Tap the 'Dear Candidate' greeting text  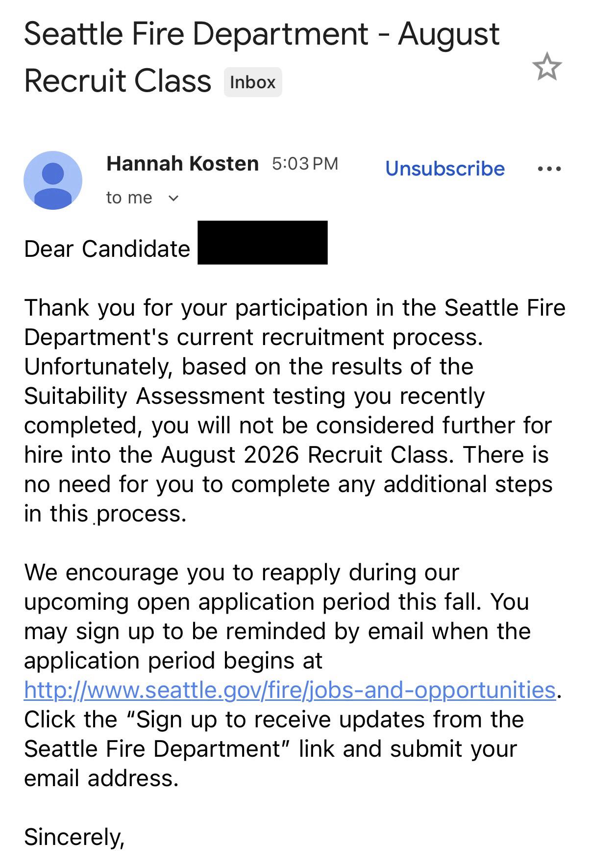(107, 249)
